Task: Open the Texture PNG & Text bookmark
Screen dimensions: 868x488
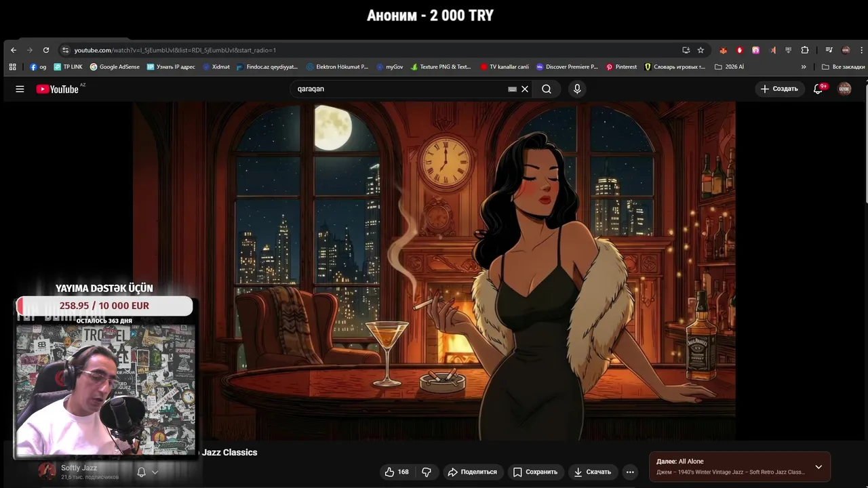Action: [441, 67]
